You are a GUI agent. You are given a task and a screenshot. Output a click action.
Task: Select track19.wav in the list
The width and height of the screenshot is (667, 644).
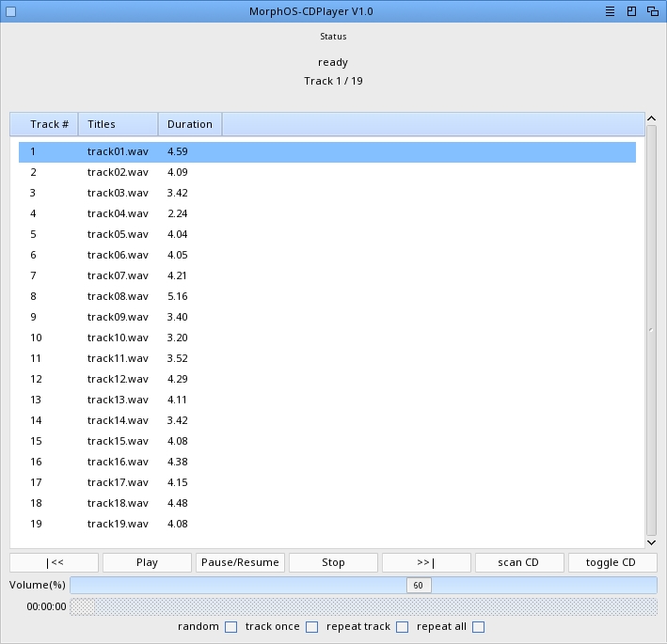click(x=327, y=524)
